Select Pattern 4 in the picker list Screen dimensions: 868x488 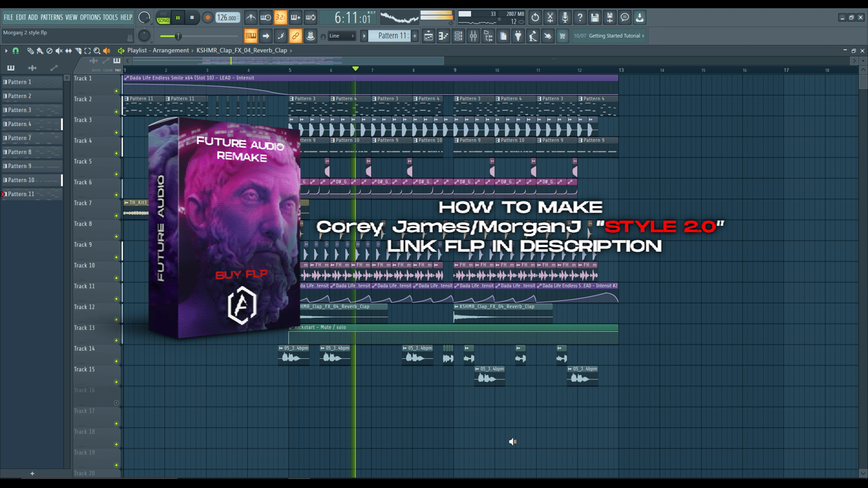[x=32, y=124]
